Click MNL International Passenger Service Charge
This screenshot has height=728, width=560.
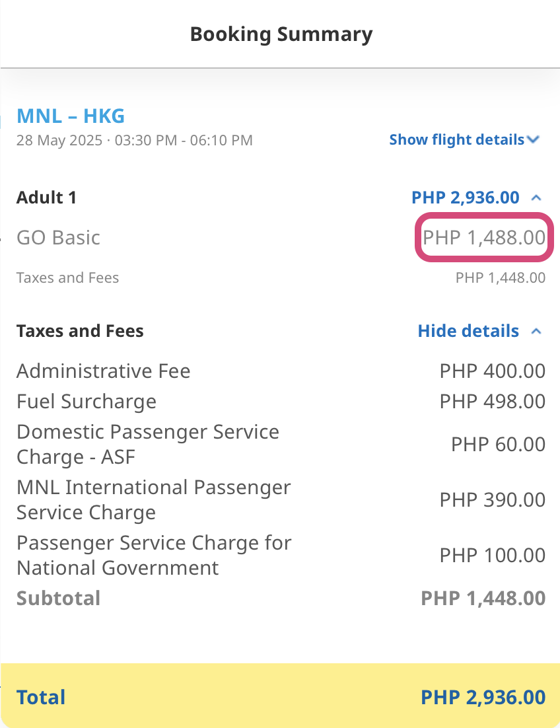pos(153,499)
